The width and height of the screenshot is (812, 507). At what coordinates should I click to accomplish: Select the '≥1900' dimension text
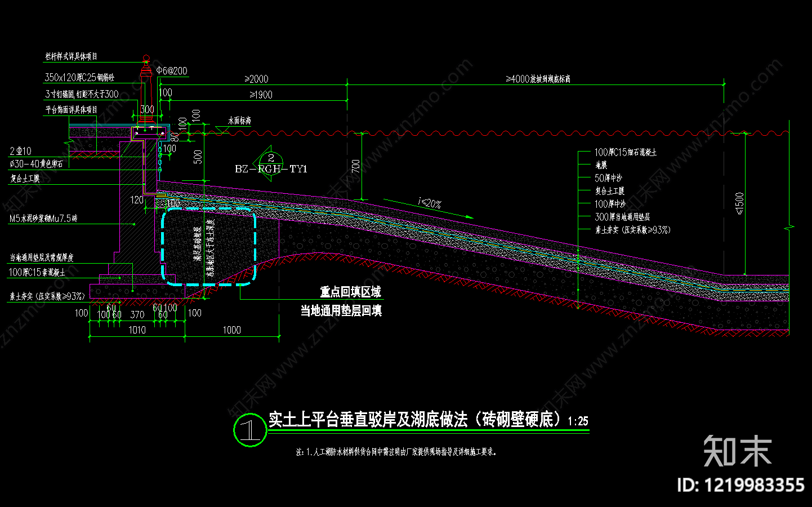click(261, 95)
